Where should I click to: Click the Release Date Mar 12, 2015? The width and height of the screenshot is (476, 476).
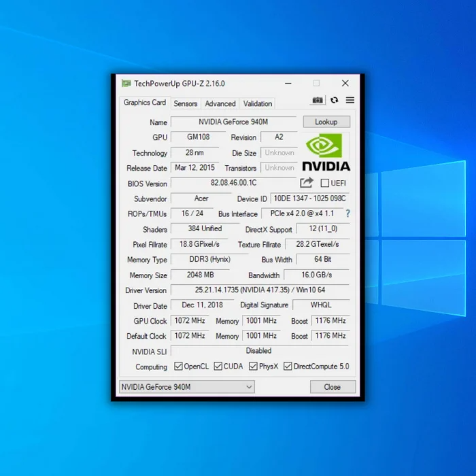coord(194,167)
